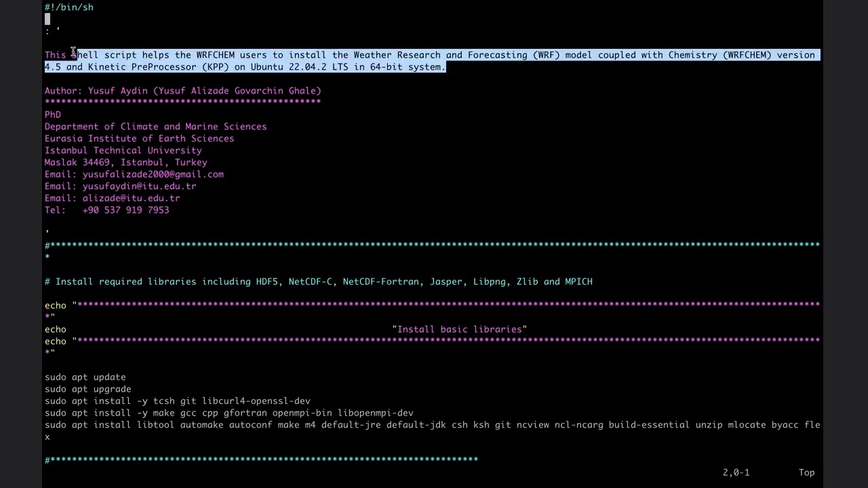Screen dimensions: 868x488
Task: Click telephone number +90 537 919 7953
Action: point(126,210)
